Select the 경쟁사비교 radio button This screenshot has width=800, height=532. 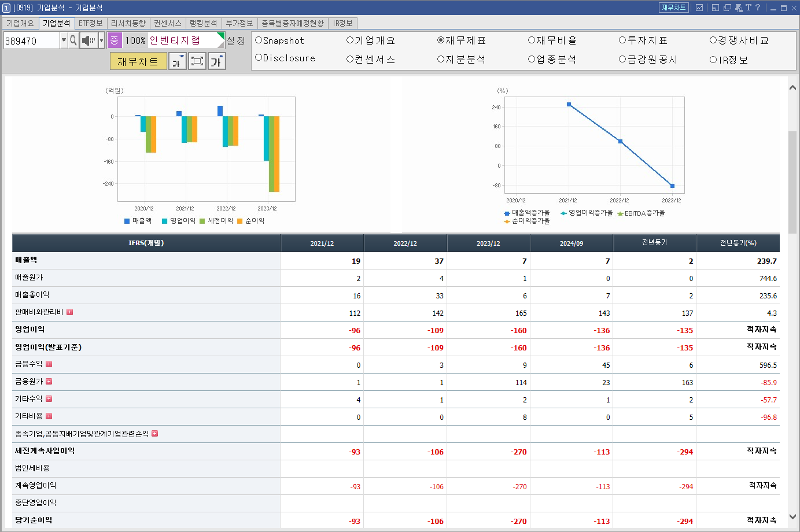click(x=713, y=40)
